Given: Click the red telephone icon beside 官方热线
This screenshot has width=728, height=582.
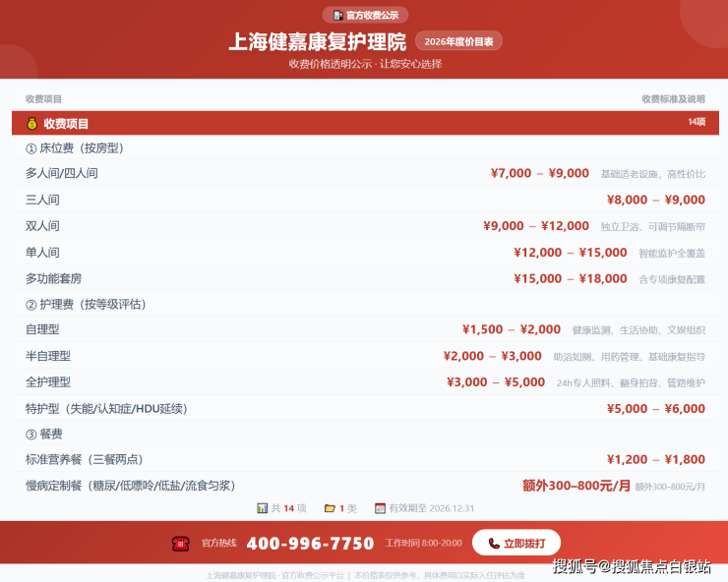Looking at the screenshot, I should (181, 544).
